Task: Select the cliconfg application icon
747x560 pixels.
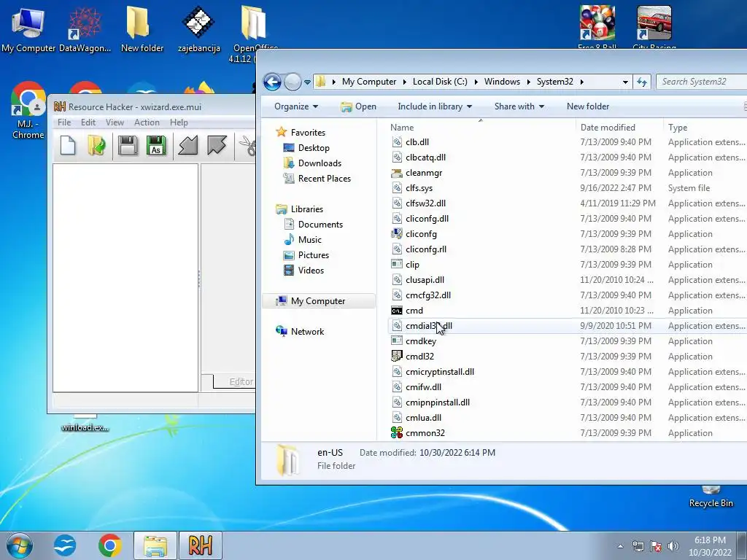Action: coord(396,234)
